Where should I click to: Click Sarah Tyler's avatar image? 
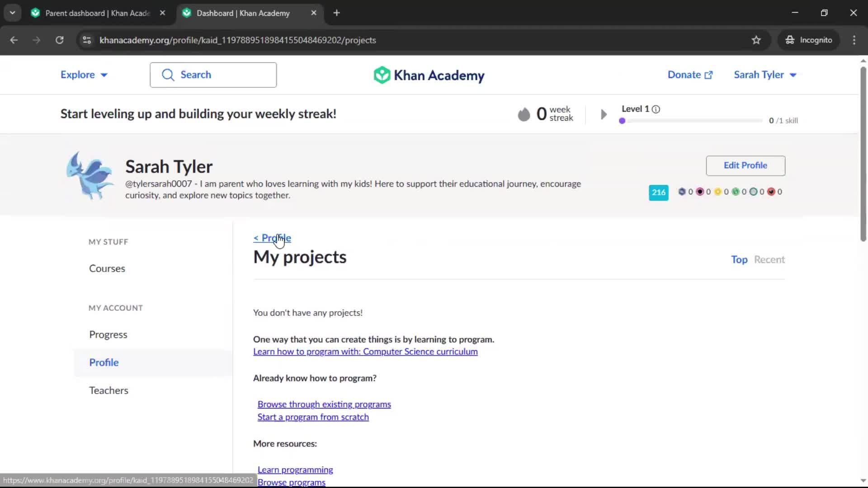pyautogui.click(x=90, y=175)
